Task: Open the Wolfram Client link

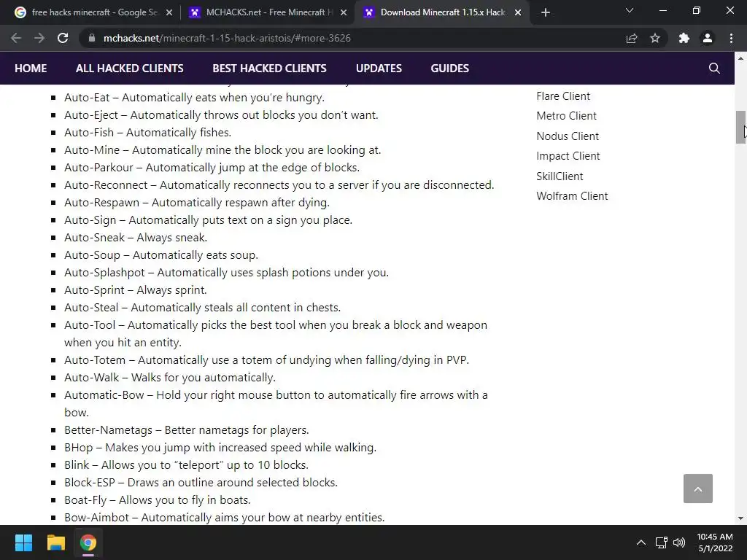Action: 572,196
